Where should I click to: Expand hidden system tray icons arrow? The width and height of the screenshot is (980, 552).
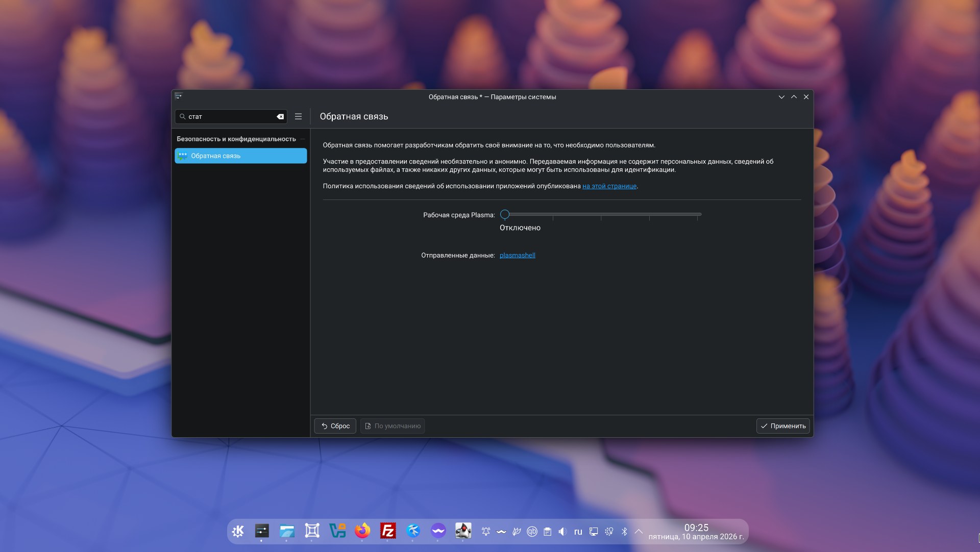pyautogui.click(x=639, y=532)
